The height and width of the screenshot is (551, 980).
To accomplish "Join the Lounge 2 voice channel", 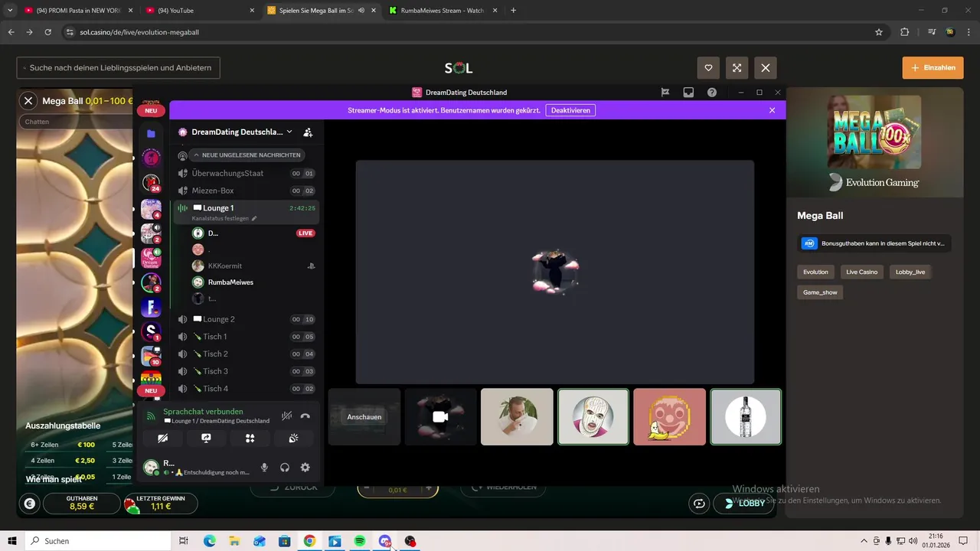I will pyautogui.click(x=247, y=319).
